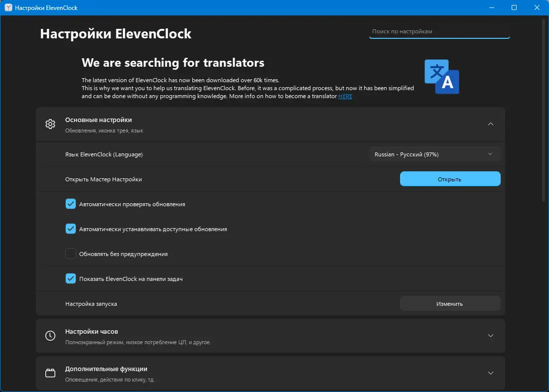Click the Основные настройки header text

click(x=98, y=120)
